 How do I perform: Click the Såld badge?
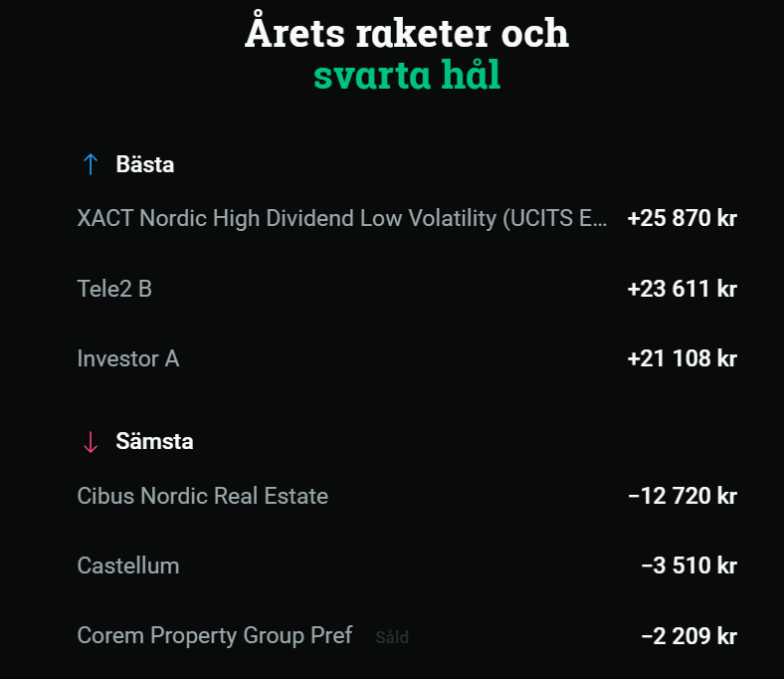point(392,637)
